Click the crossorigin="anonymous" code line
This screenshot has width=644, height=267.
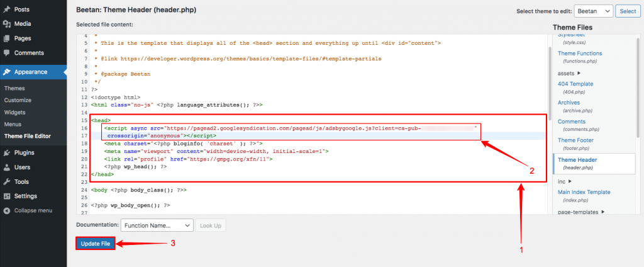tap(162, 135)
